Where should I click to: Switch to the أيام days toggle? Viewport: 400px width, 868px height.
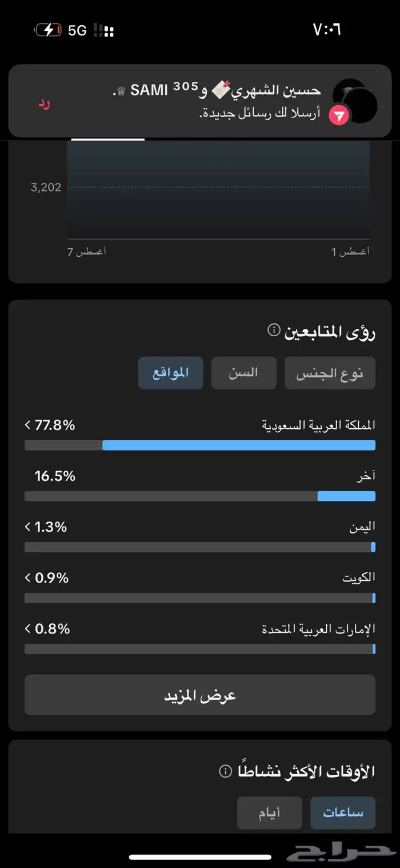pyautogui.click(x=270, y=813)
